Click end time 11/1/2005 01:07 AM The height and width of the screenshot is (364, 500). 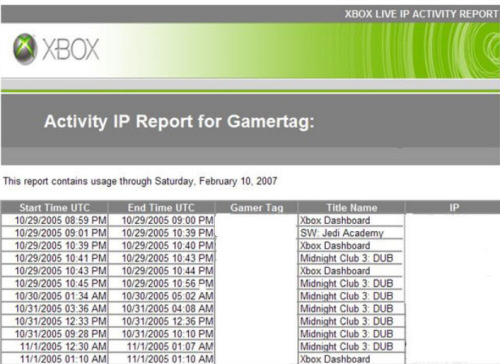point(162,347)
